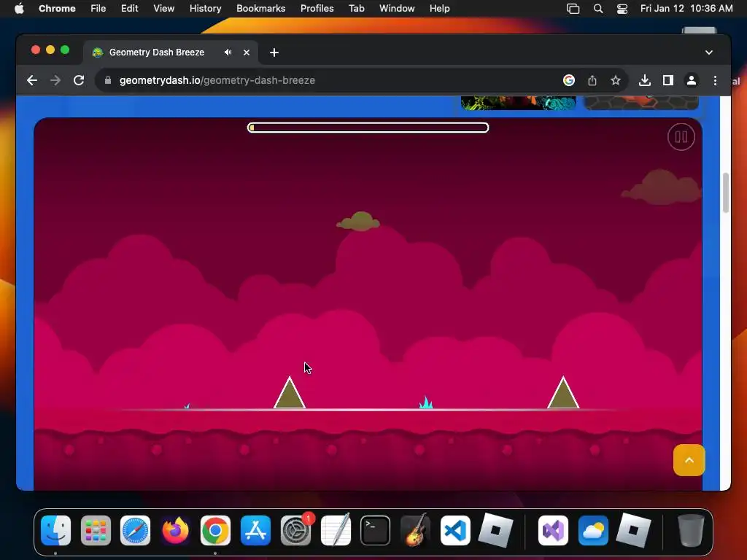
Task: Pause the game with the pause button
Action: (681, 137)
